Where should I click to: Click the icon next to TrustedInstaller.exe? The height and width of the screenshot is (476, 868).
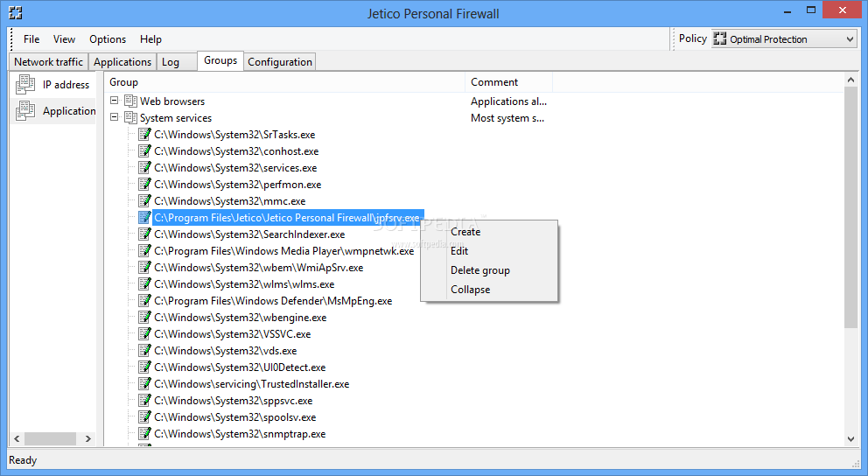144,383
